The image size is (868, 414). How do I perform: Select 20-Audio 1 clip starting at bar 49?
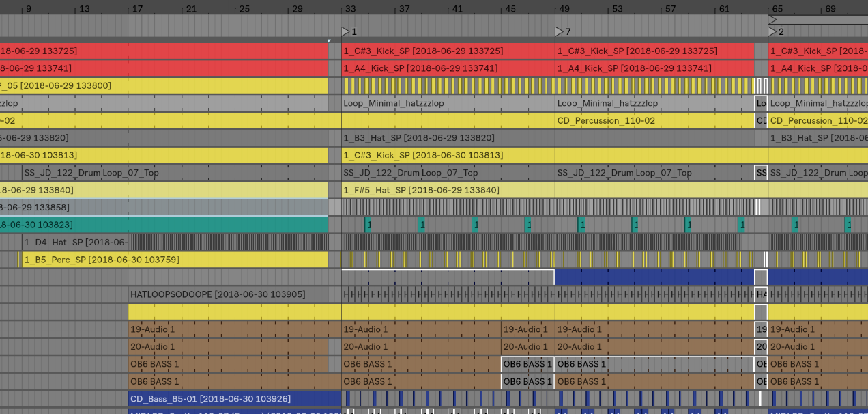pos(655,346)
